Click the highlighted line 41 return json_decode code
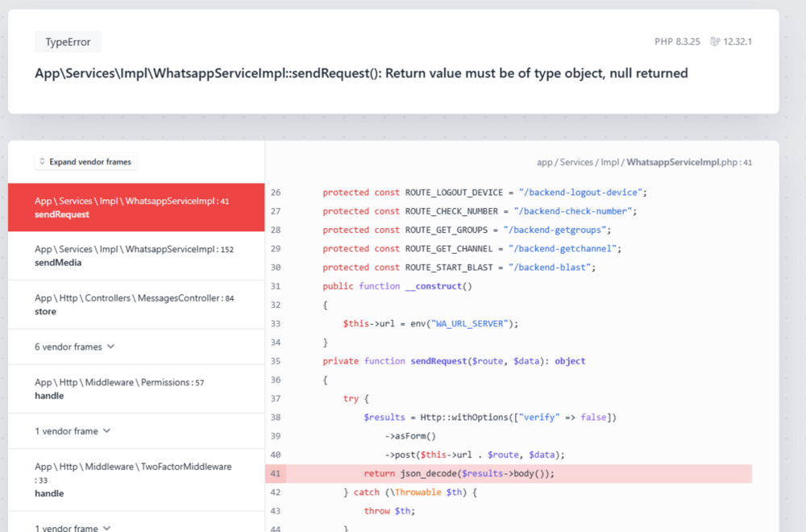Viewport: 806px width, 532px height. coord(477,473)
